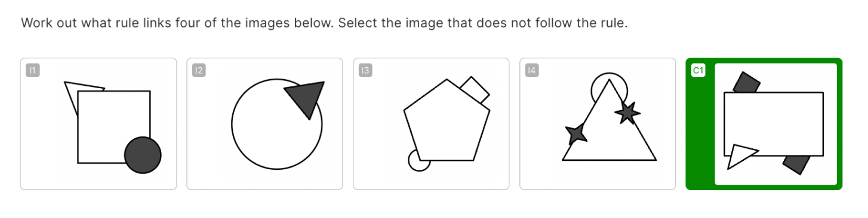This screenshot has width=868, height=218.
Task: Select the pentagon image option
Action: pyautogui.click(x=431, y=124)
